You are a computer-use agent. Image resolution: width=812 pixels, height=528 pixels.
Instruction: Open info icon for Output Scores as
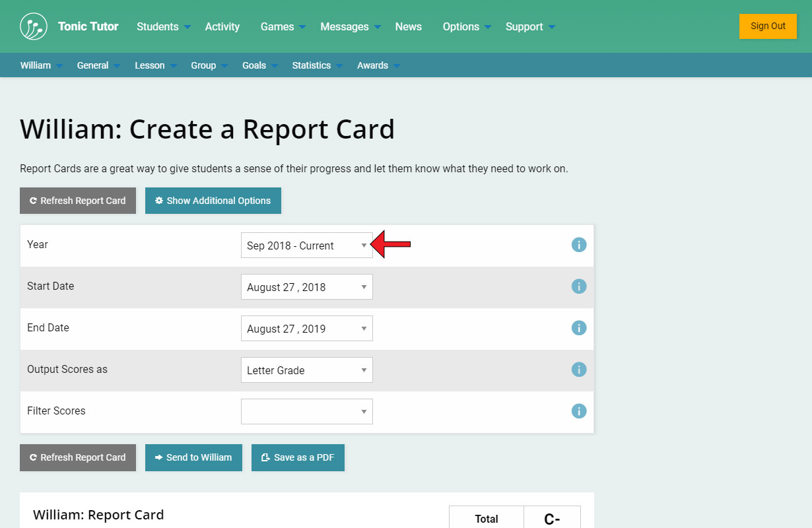tap(578, 370)
